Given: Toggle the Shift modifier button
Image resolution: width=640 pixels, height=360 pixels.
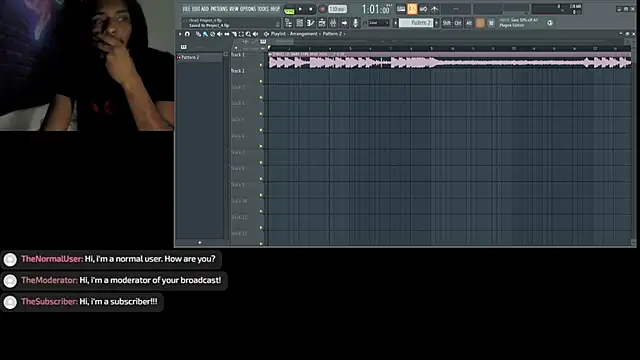Looking at the screenshot, I should tap(447, 23).
